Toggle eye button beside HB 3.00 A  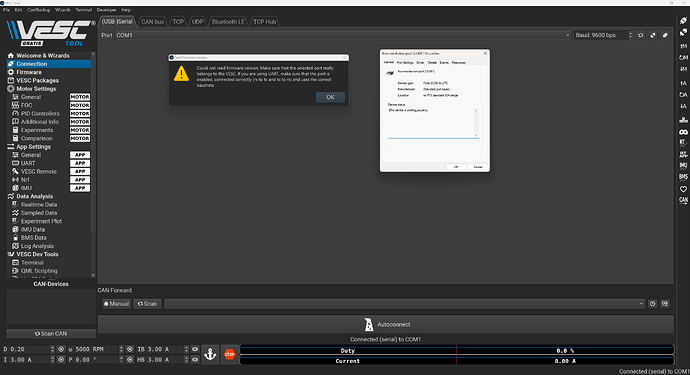click(195, 360)
